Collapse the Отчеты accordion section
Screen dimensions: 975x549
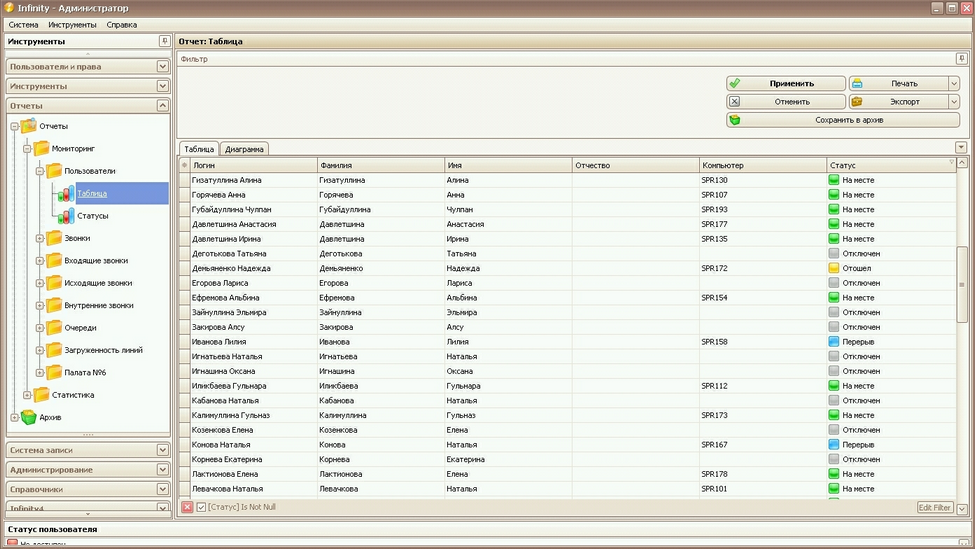pos(162,106)
